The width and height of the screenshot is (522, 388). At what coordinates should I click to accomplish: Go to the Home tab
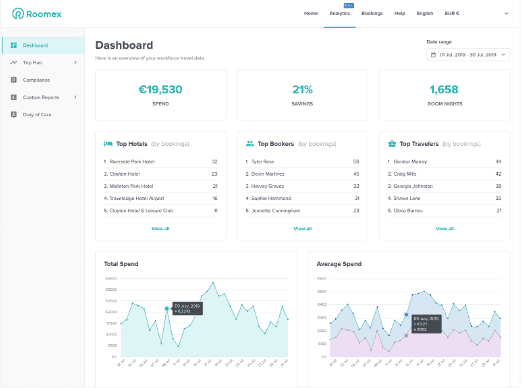pyautogui.click(x=311, y=13)
